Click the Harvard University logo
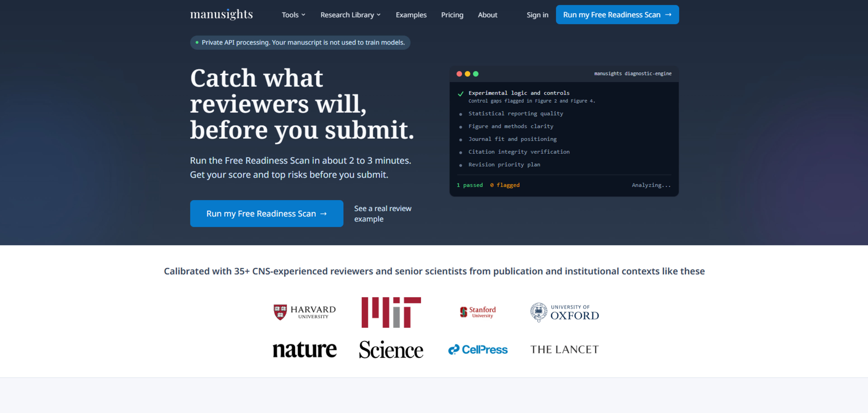 point(305,312)
